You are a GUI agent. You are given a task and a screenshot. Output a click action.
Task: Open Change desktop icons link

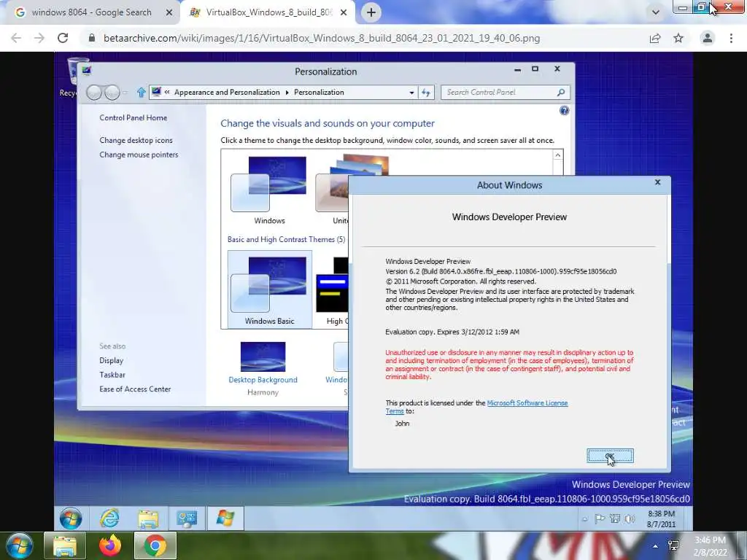tap(136, 140)
